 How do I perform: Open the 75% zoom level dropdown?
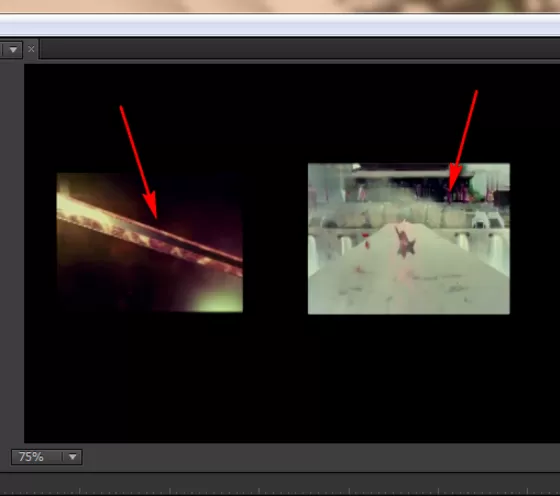coord(72,457)
